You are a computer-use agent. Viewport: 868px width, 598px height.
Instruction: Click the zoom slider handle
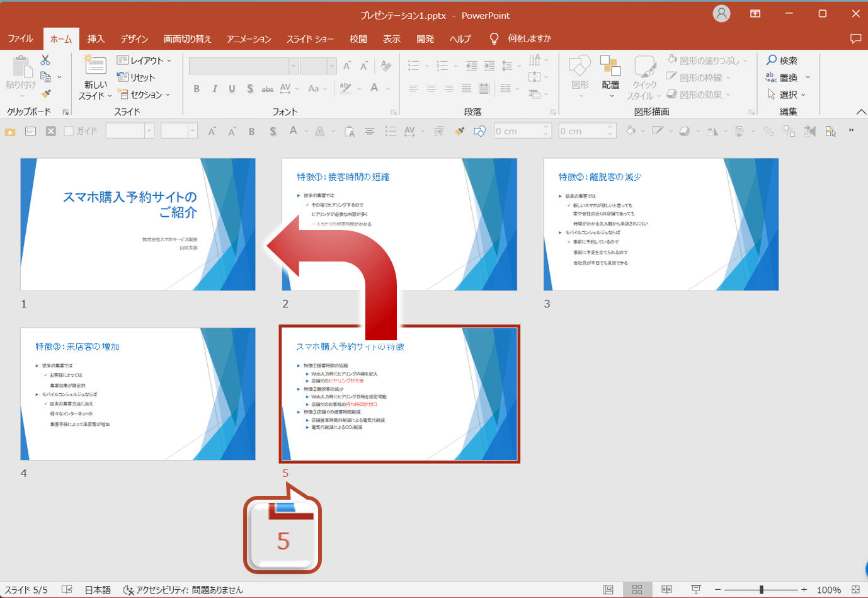click(x=762, y=590)
